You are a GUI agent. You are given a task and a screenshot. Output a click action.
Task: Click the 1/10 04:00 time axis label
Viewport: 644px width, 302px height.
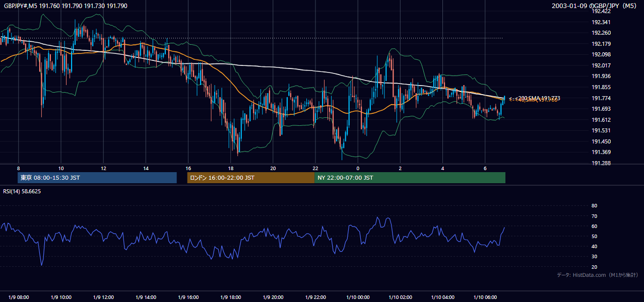tap(443, 297)
